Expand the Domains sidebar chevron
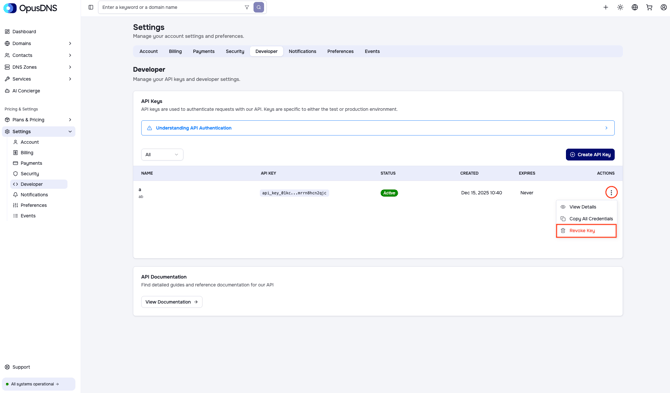Screen dimensions: 670x393 click(70, 44)
